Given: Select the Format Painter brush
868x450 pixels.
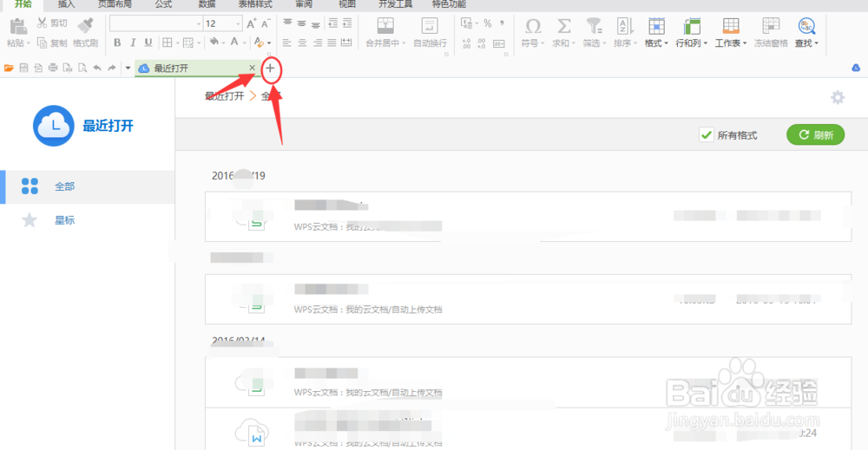Looking at the screenshot, I should (86, 24).
